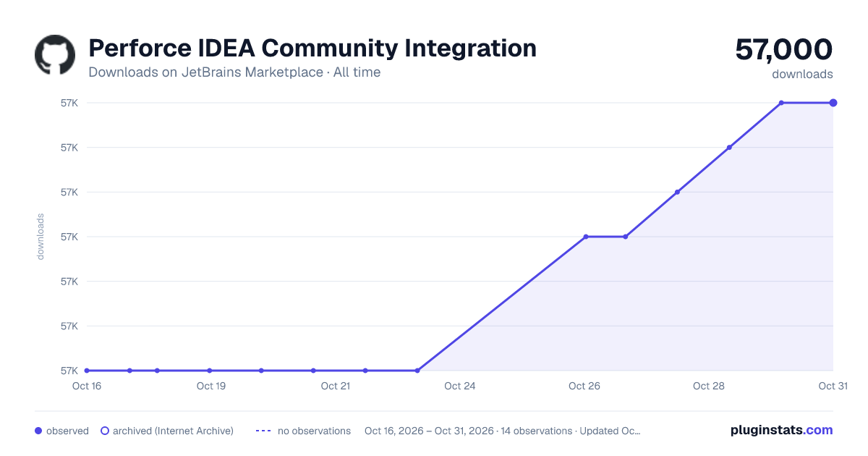Open the pluginstats.com link

point(781,430)
